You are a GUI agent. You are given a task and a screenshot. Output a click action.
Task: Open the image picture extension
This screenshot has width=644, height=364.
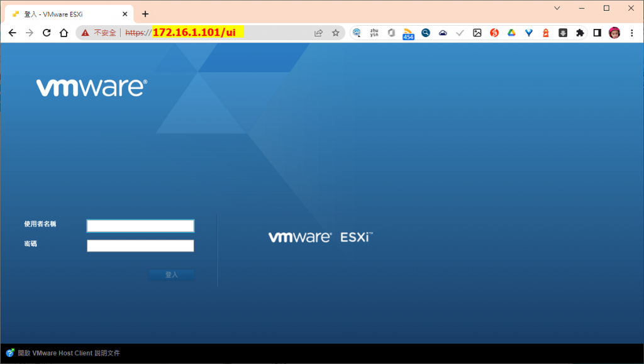pyautogui.click(x=477, y=33)
